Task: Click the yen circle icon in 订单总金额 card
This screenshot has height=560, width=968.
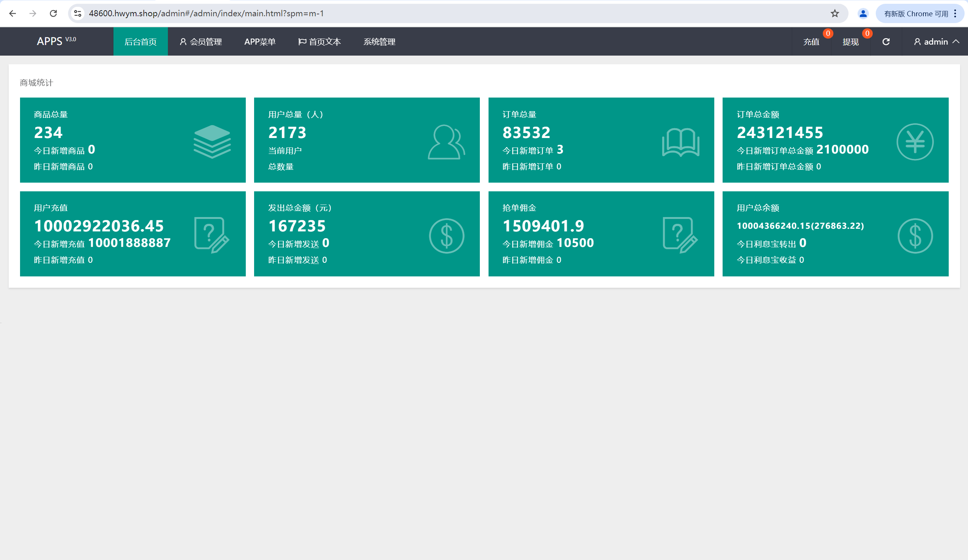Action: [x=915, y=142]
